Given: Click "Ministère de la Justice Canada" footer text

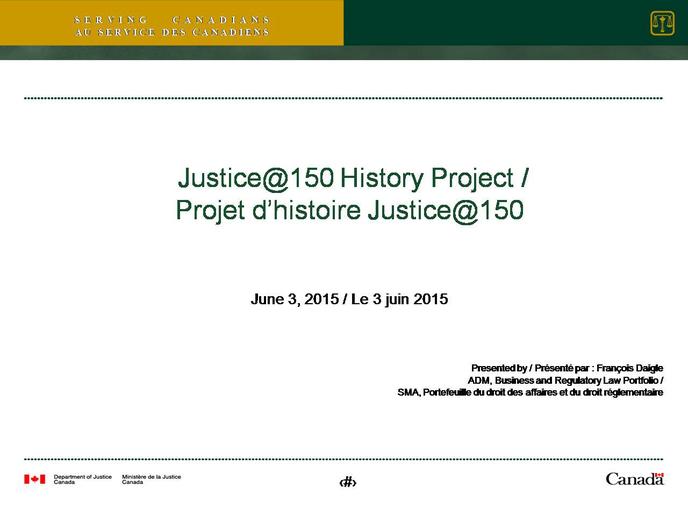Looking at the screenshot, I should coord(151,479).
